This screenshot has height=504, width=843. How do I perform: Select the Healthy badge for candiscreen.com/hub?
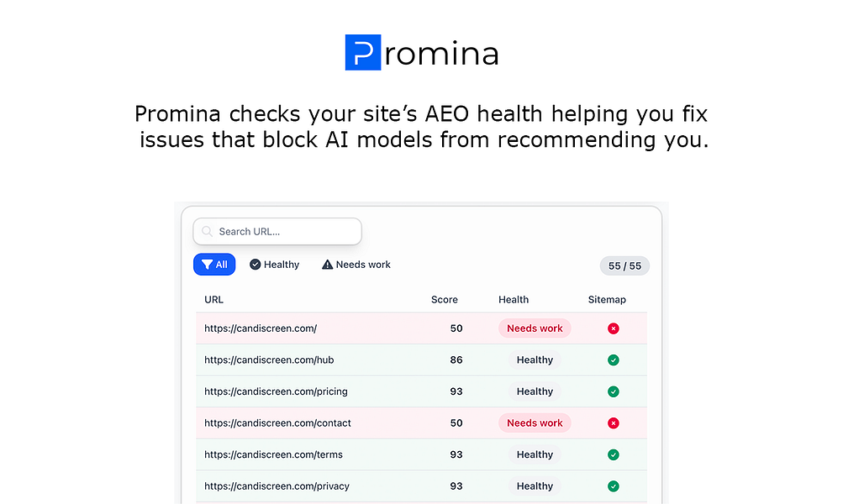tap(534, 360)
